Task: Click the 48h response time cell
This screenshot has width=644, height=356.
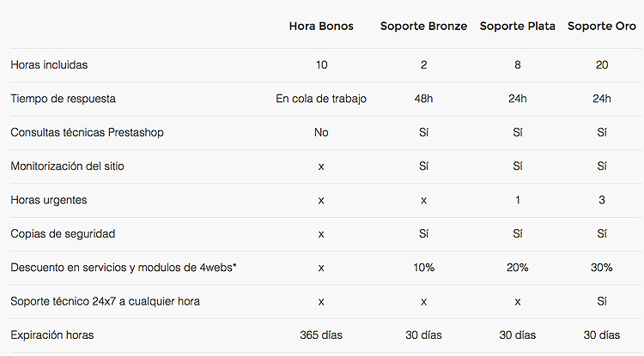Action: [x=423, y=99]
